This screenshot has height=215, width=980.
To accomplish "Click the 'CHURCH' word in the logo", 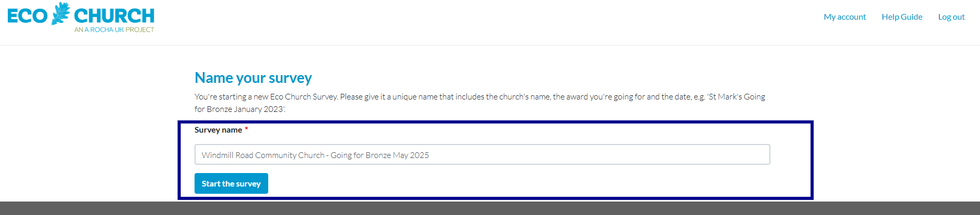I will (x=114, y=16).
